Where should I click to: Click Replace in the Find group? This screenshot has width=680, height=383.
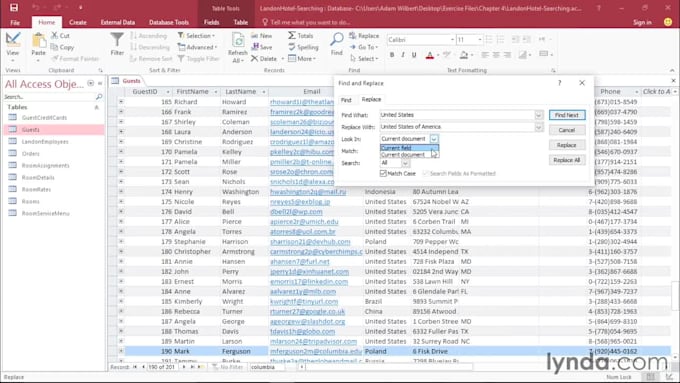pyautogui.click(x=364, y=36)
